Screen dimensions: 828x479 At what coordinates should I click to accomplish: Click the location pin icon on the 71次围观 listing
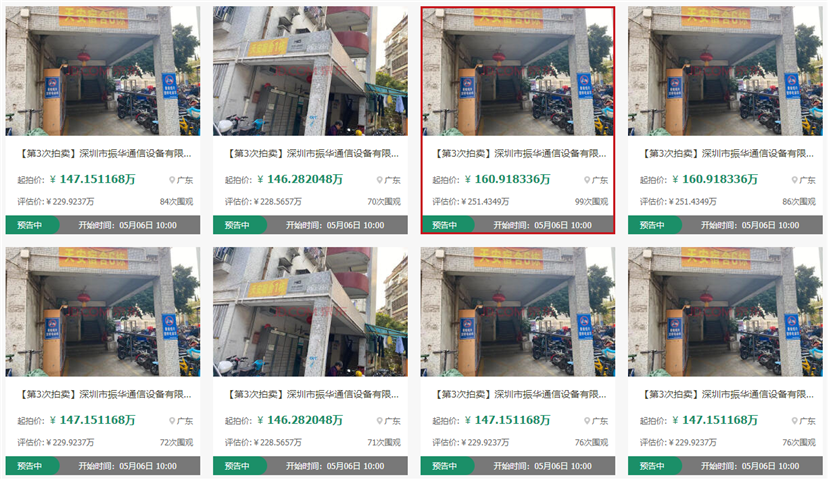tap(379, 421)
